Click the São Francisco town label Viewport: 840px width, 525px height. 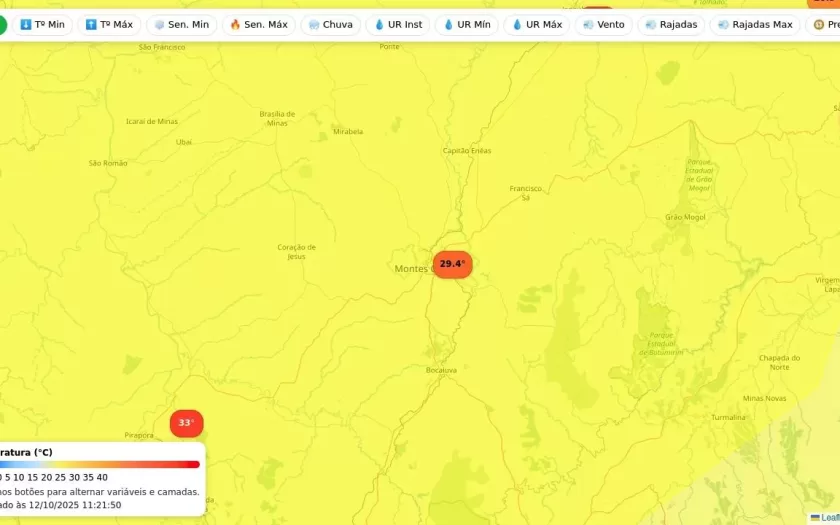pyautogui.click(x=162, y=47)
